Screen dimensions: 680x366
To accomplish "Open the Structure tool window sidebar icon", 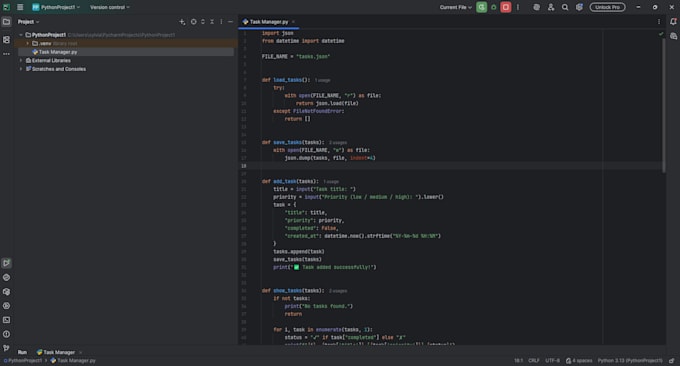I will [6, 39].
